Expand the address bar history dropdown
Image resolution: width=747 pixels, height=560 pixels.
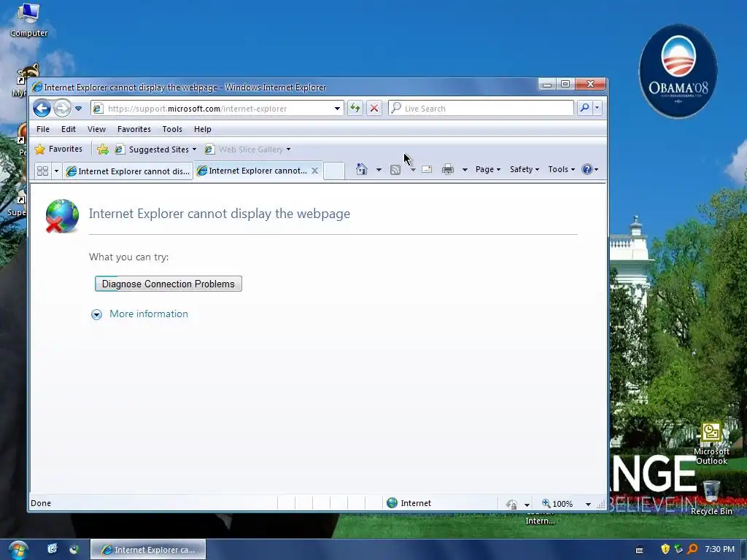pos(337,109)
